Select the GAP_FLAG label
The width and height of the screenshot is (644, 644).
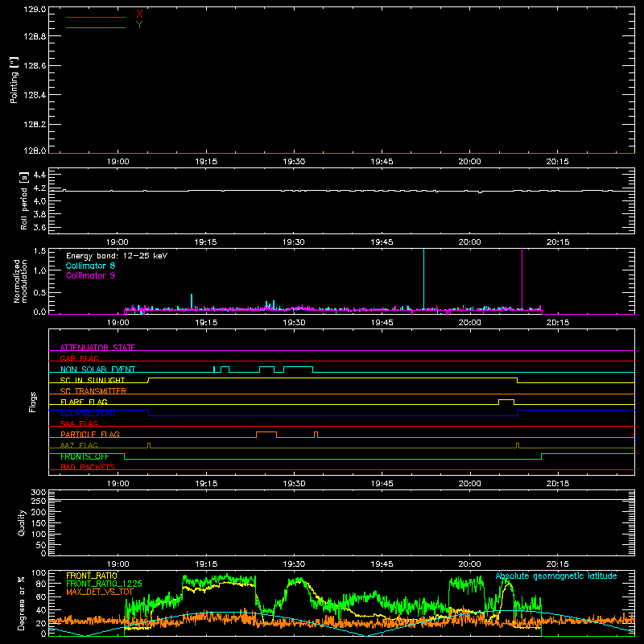coord(79,358)
